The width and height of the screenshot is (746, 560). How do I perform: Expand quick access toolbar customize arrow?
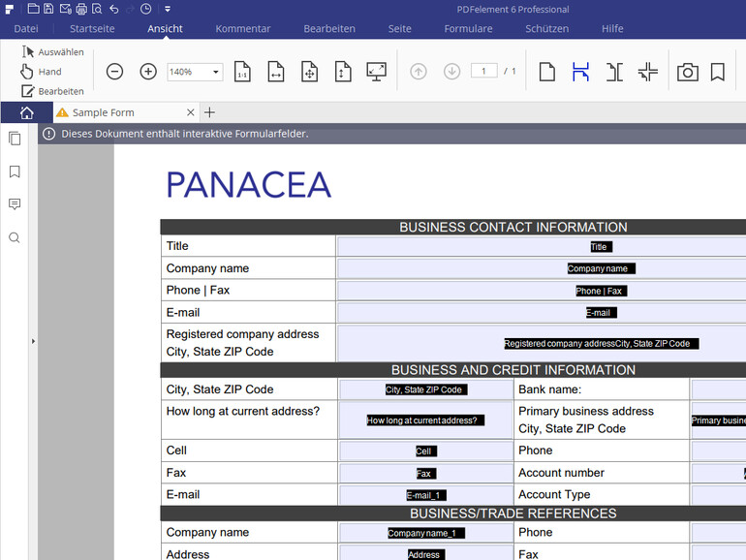(168, 9)
